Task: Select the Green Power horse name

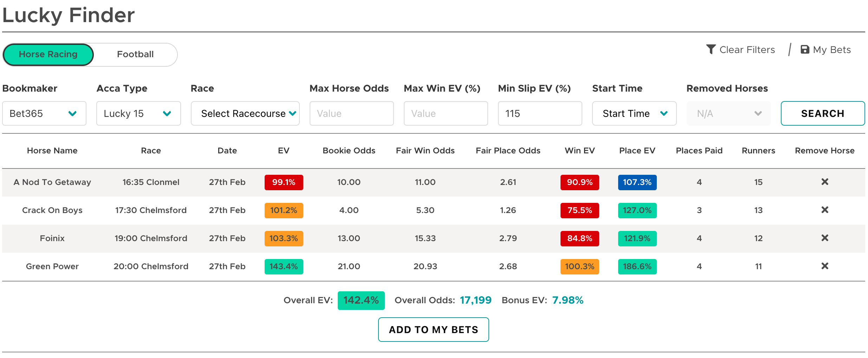Action: (x=52, y=266)
